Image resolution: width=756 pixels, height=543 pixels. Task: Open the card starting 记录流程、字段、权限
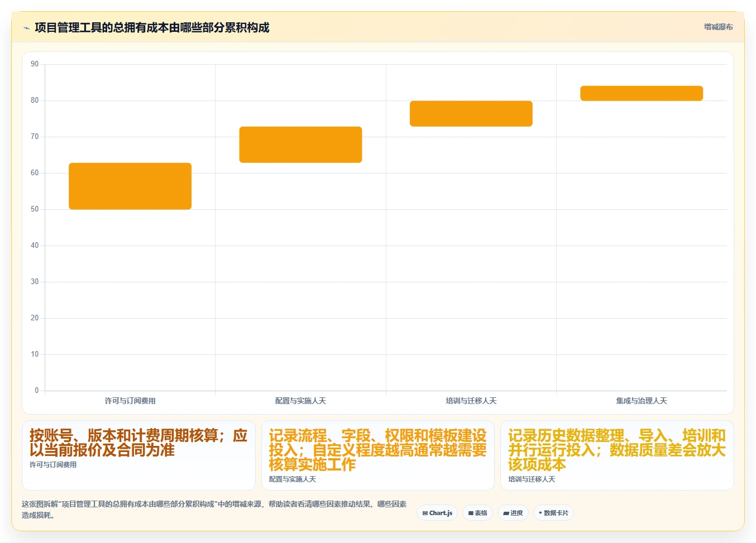pos(378,455)
